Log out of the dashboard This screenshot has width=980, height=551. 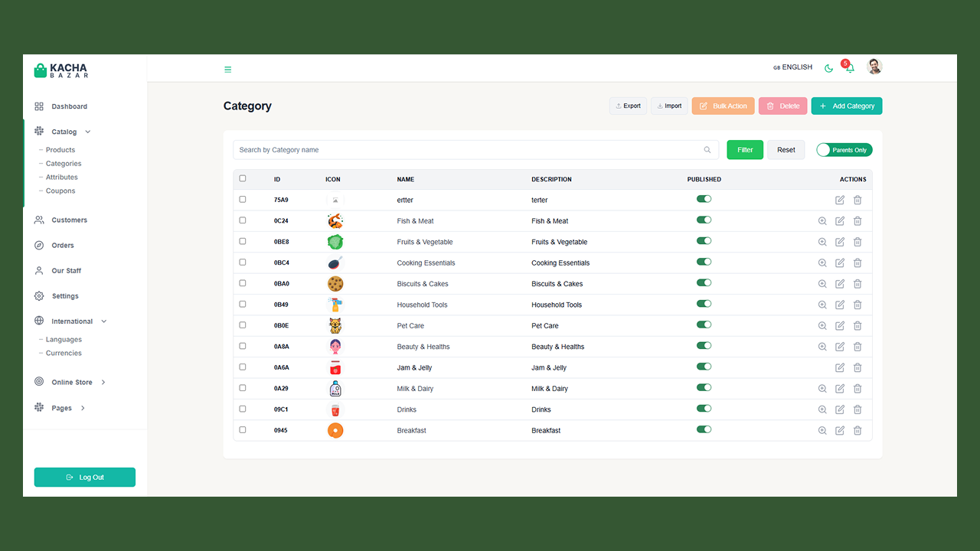[85, 478]
